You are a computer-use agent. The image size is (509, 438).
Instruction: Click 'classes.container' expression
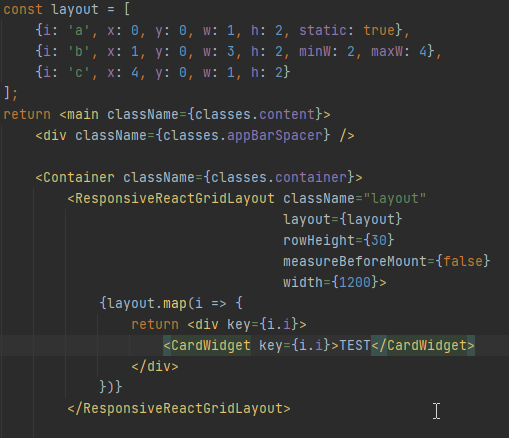pyautogui.click(x=279, y=177)
